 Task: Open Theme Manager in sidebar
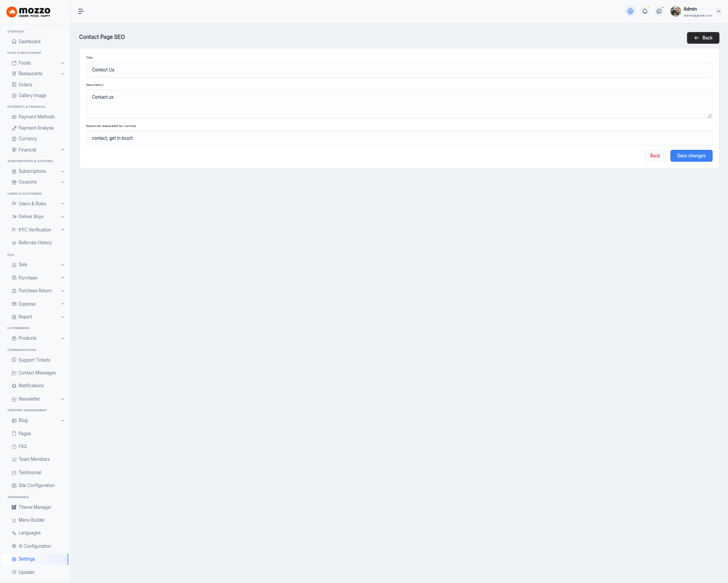35,507
